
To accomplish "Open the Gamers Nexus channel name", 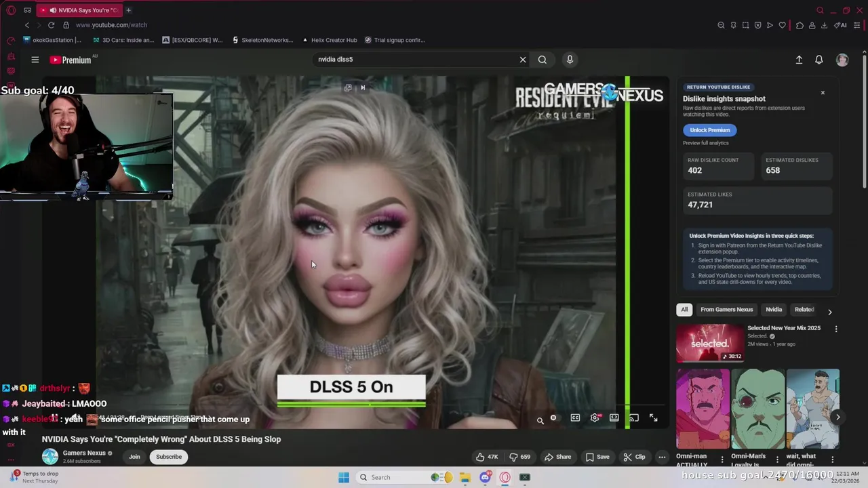I will 84,453.
